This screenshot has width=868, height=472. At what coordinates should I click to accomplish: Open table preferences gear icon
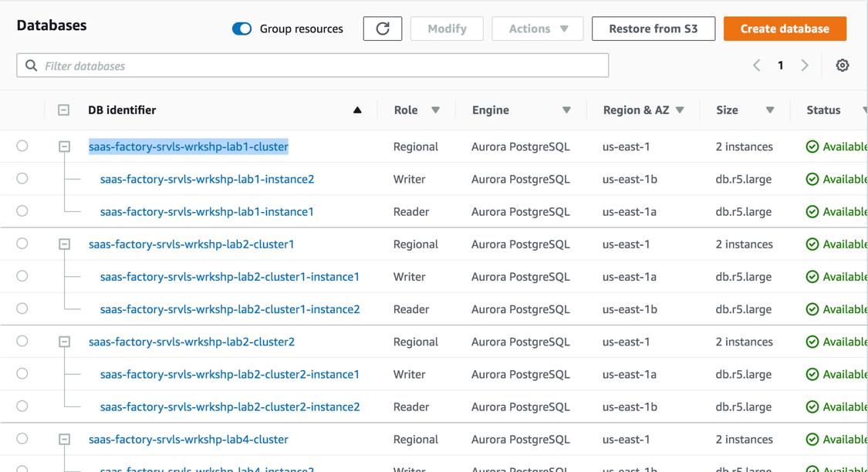pos(842,66)
